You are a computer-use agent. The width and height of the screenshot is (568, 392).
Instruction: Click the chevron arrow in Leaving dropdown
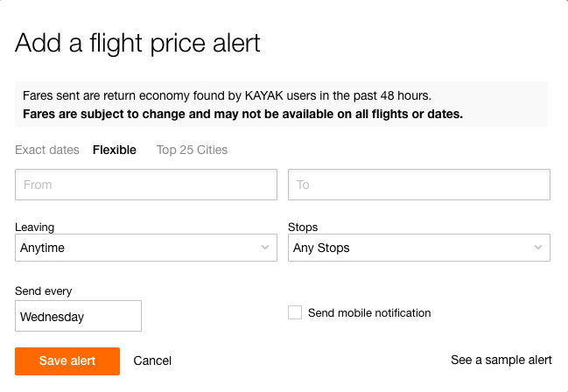coord(265,248)
